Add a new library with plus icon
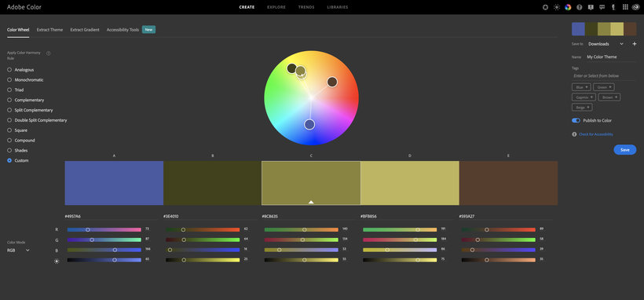 [634, 44]
